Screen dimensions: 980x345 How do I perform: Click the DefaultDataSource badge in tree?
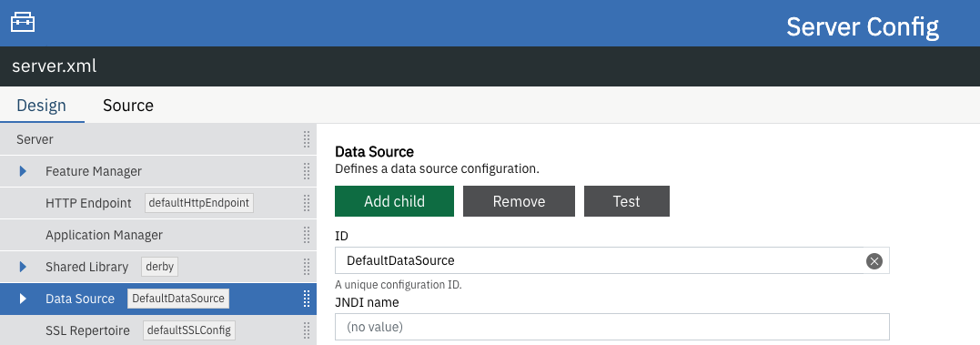click(178, 299)
